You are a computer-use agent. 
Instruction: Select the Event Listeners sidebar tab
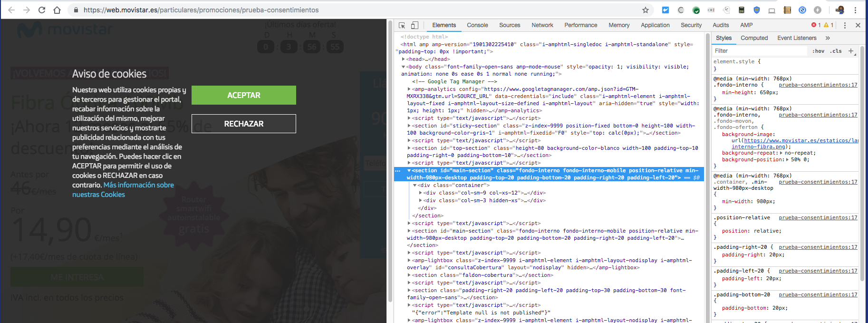coord(797,38)
